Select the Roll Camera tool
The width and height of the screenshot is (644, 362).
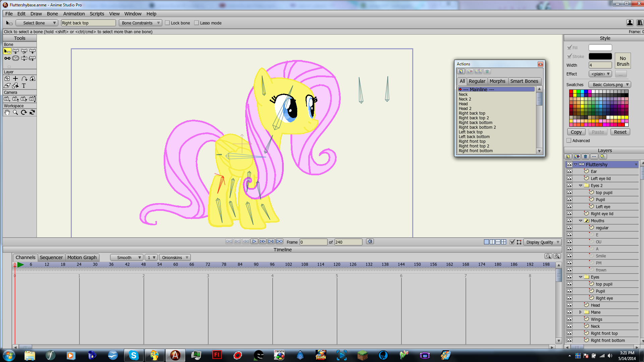(24, 99)
